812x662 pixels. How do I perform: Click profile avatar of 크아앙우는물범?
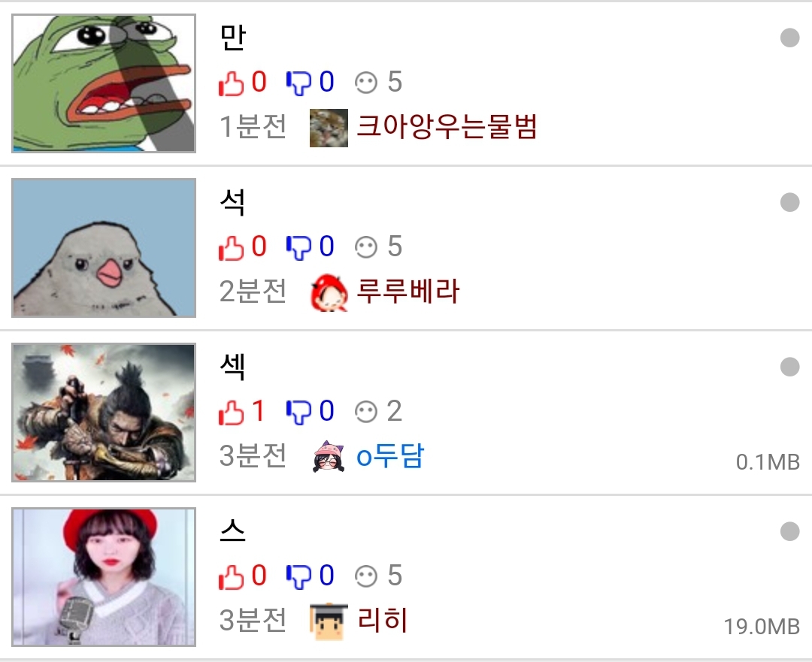329,128
